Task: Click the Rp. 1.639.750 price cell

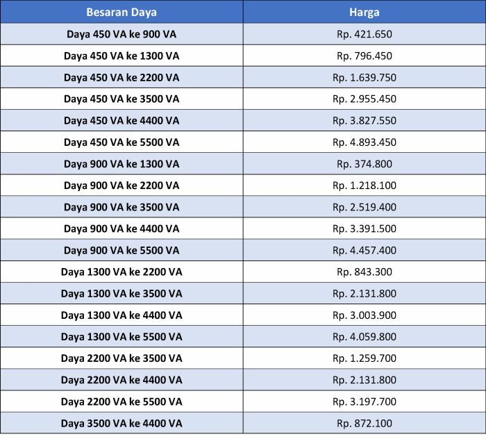Action: click(364, 77)
